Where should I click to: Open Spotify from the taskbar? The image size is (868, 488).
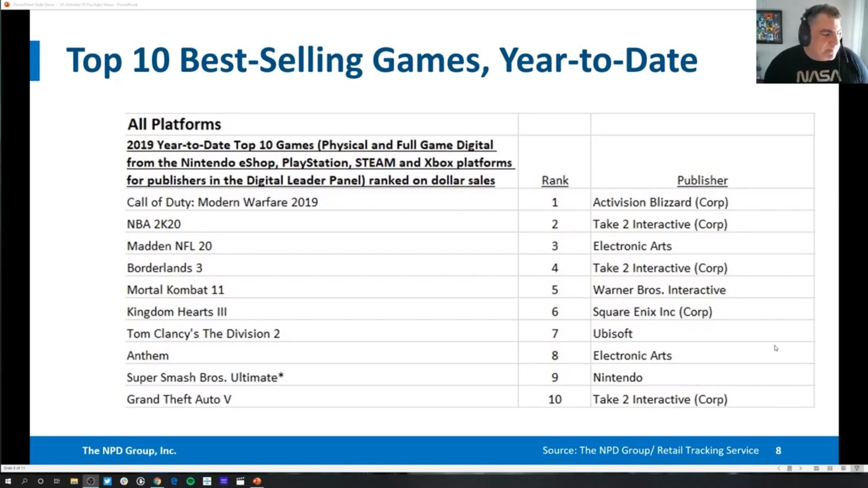190,481
